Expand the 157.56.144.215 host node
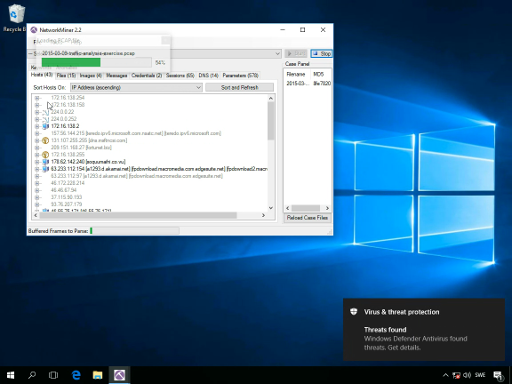The height and width of the screenshot is (384, 512). click(37, 133)
